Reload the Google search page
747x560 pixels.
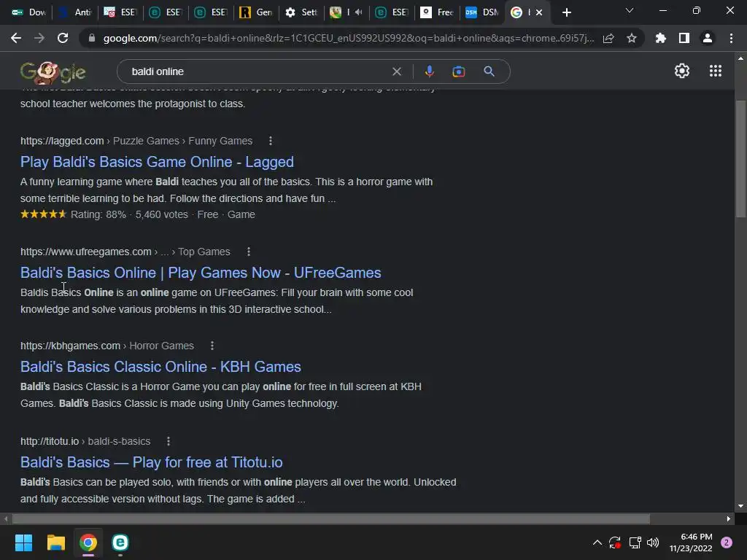click(x=63, y=38)
